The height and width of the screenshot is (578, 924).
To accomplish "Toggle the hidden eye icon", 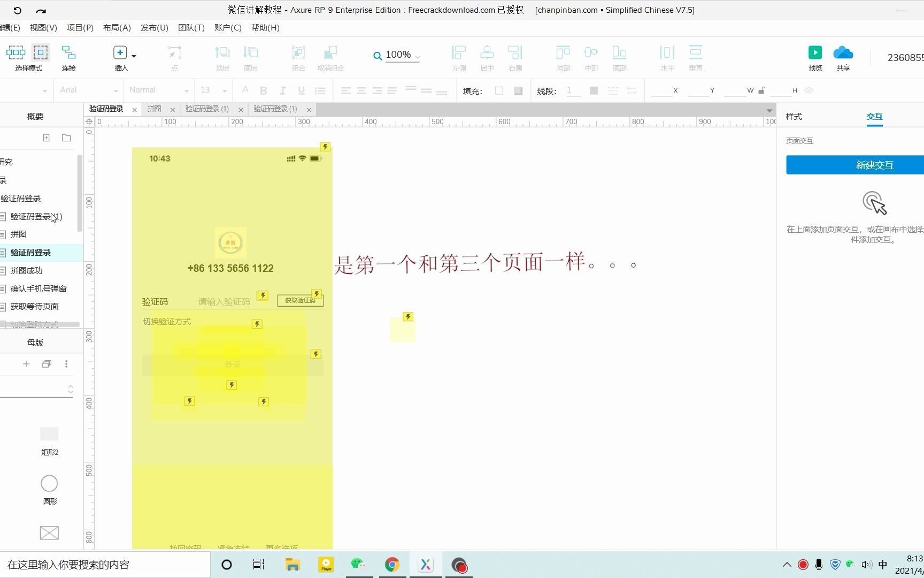I will (x=809, y=90).
